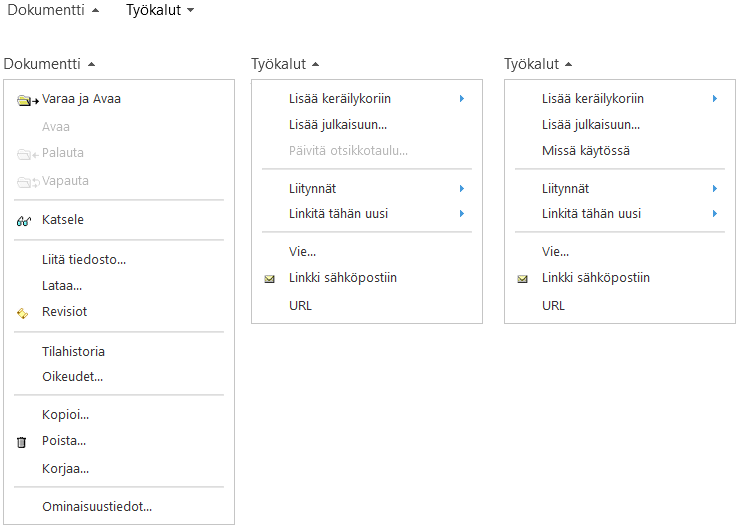The height and width of the screenshot is (528, 742).
Task: Select the Missä käytössä menu entry
Action: tap(585, 151)
